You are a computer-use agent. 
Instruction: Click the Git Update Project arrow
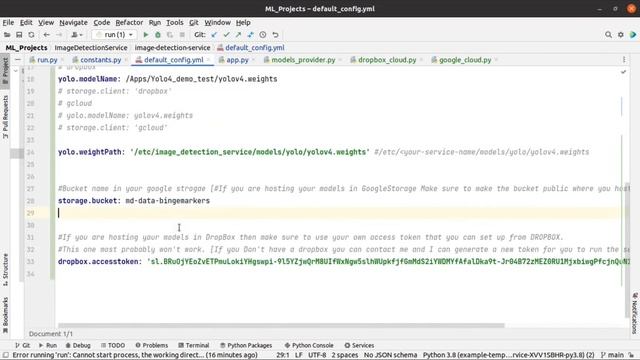[x=214, y=35]
